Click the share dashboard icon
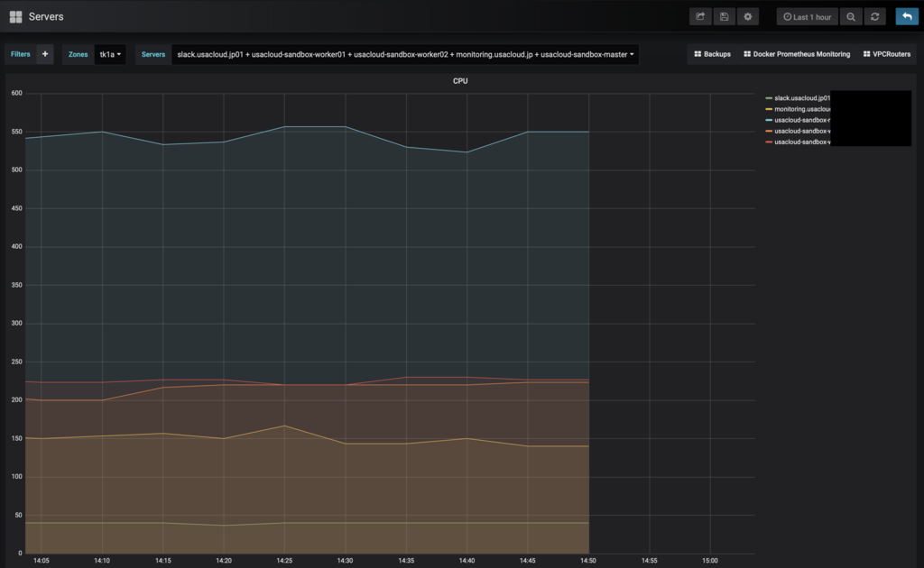 [x=700, y=16]
